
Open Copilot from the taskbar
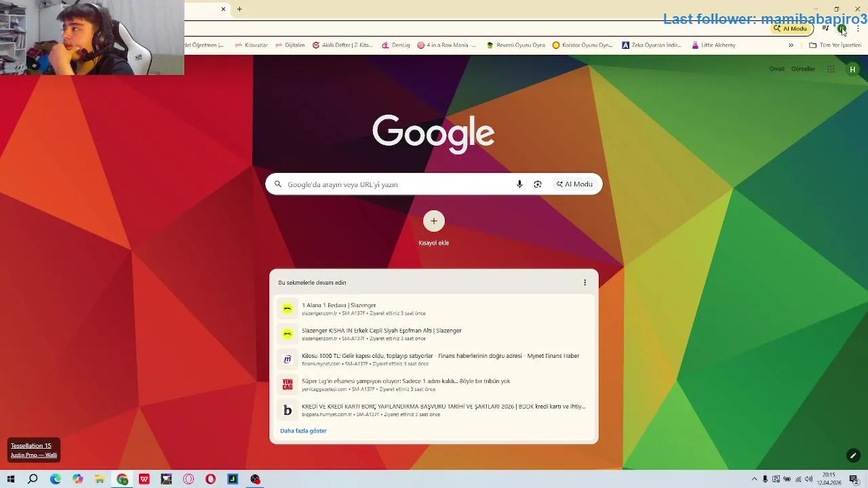tap(78, 479)
